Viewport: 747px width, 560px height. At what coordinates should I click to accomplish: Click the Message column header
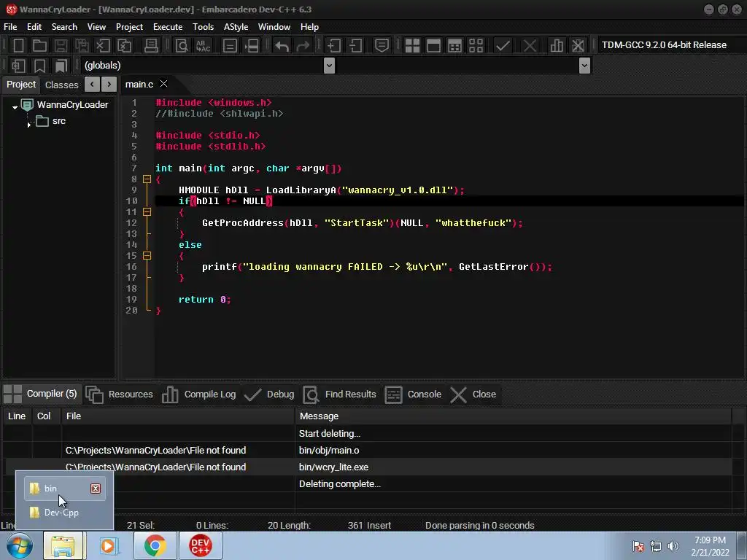(513, 416)
